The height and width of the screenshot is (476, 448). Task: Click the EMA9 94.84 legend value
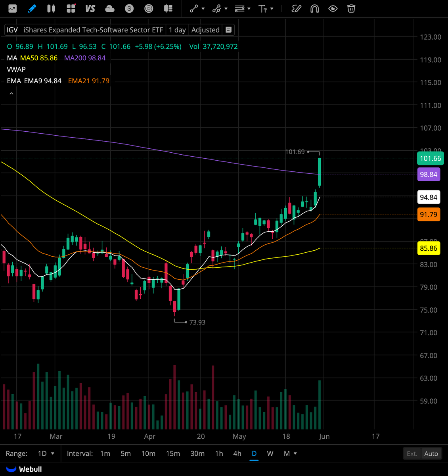point(43,81)
